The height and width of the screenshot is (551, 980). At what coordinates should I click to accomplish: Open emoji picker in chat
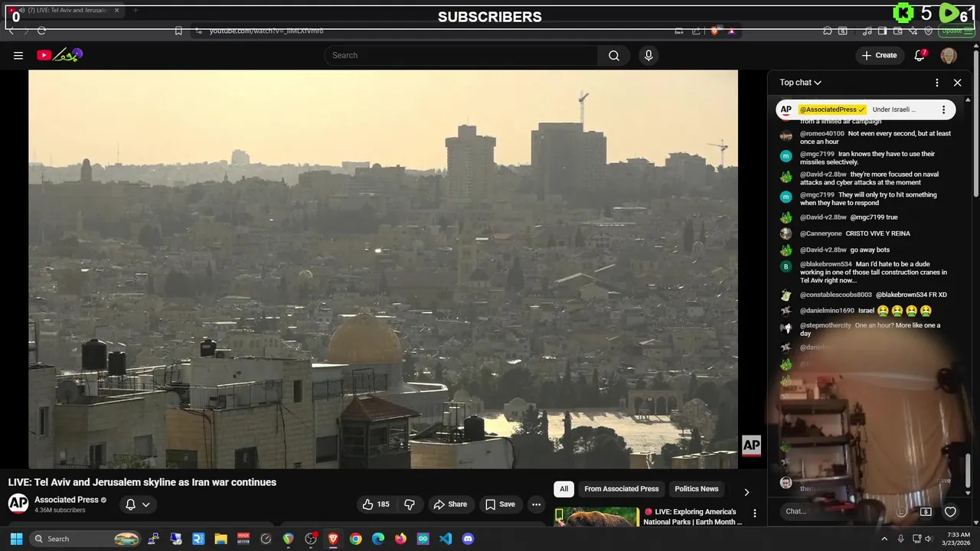[902, 511]
